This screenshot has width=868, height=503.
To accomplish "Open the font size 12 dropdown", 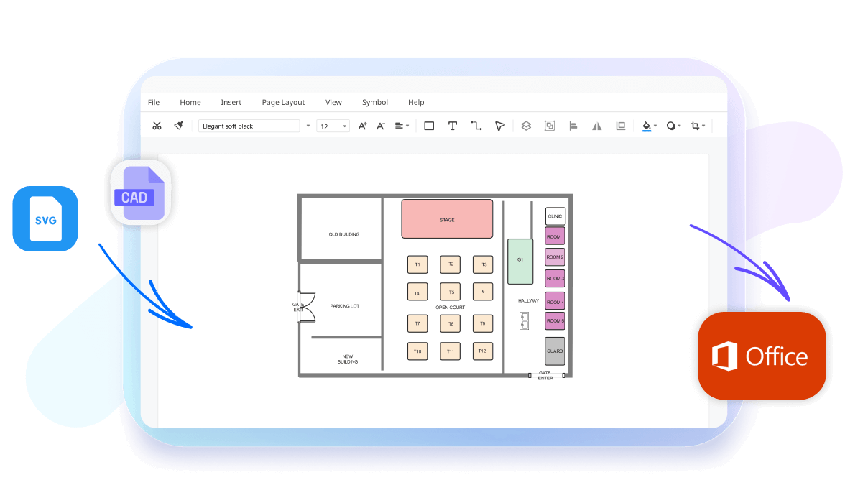I will 345,126.
